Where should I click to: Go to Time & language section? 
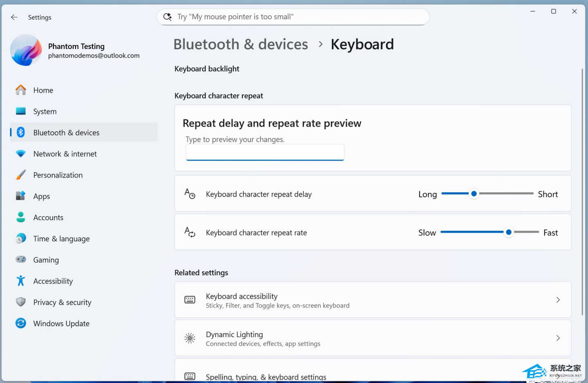pyautogui.click(x=61, y=239)
